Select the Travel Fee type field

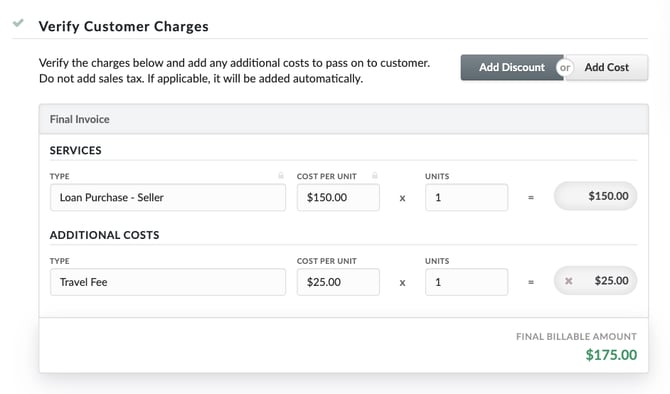coord(168,282)
